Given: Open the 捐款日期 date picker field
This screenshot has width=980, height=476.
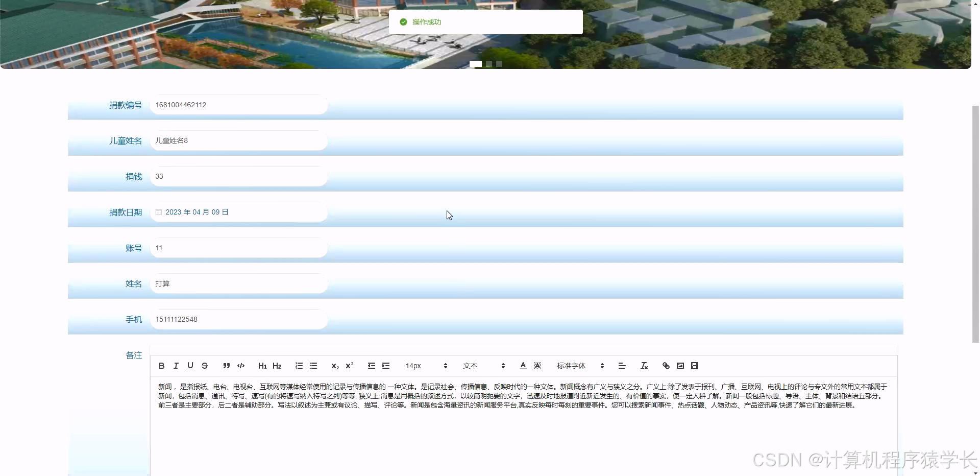Looking at the screenshot, I should pyautogui.click(x=239, y=212).
